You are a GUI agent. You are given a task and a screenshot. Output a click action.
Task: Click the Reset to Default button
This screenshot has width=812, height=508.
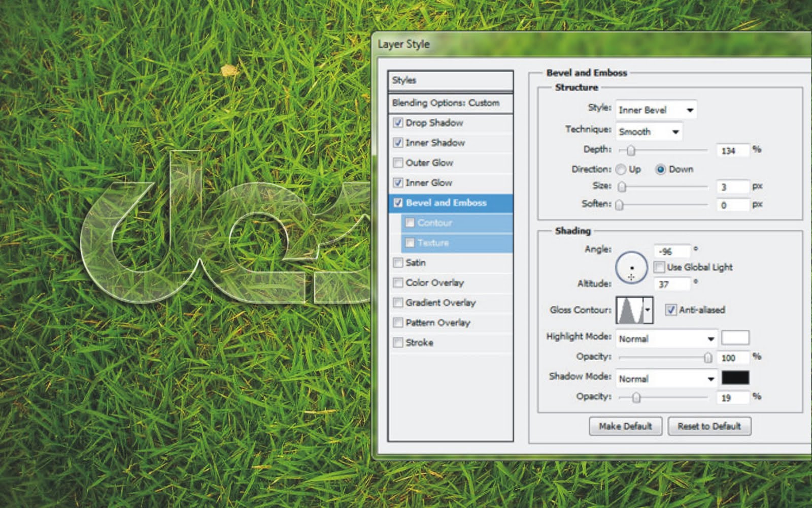pos(709,426)
